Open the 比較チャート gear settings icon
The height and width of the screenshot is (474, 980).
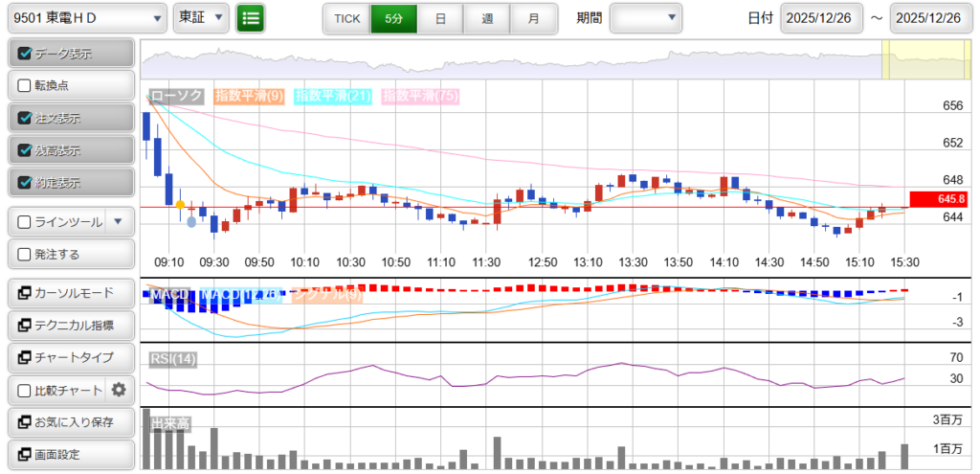coord(119,390)
